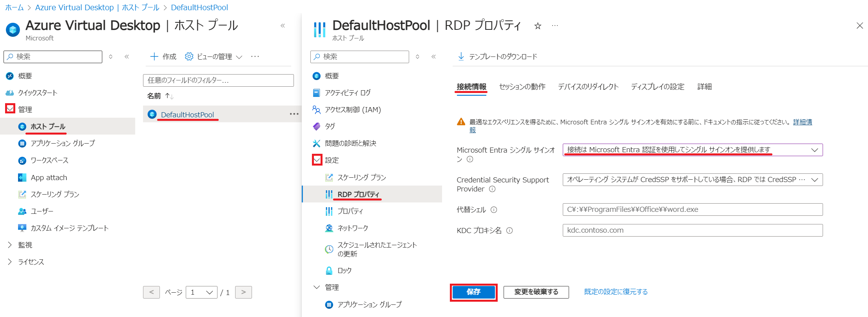The width and height of the screenshot is (868, 317).
Task: Switch to the ディスプレイの設定 tab
Action: [x=658, y=87]
